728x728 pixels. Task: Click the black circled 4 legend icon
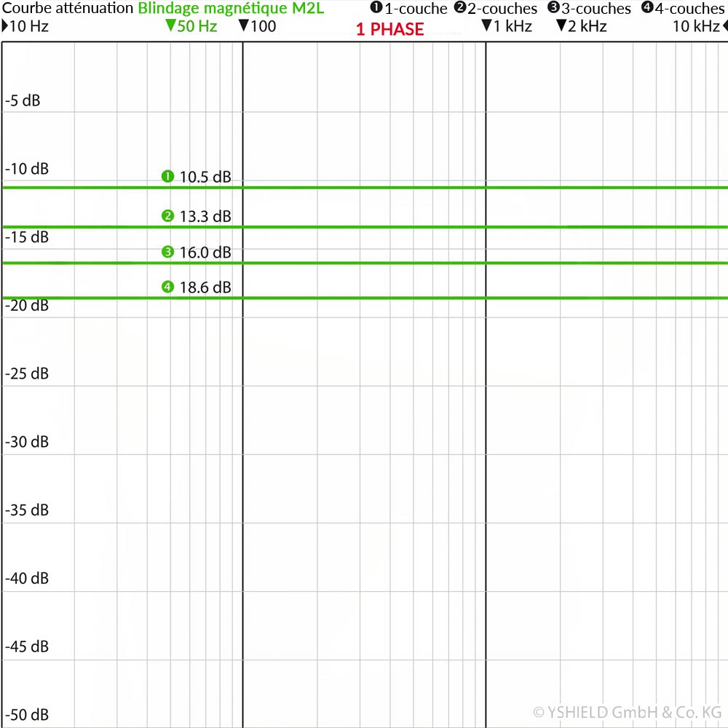[x=647, y=7]
